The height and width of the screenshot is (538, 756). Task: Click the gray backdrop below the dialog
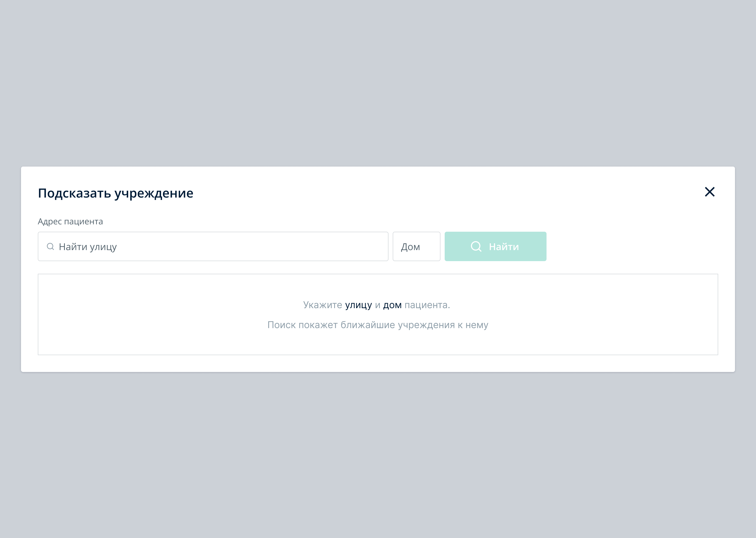378,457
